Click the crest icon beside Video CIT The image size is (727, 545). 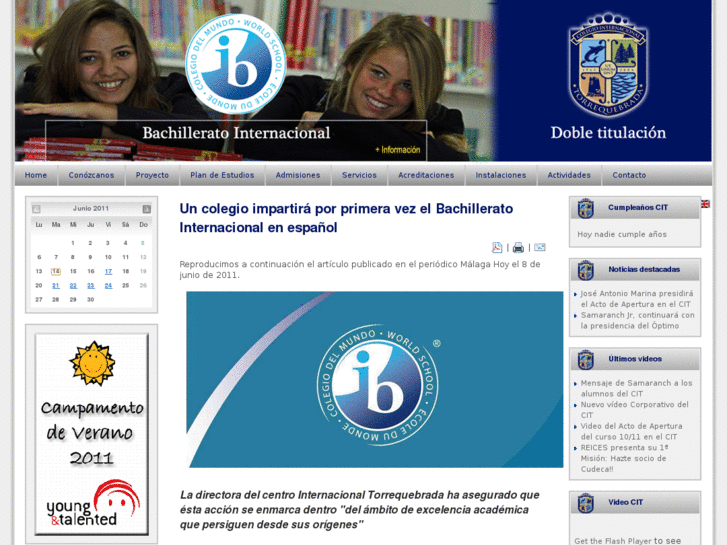(586, 503)
